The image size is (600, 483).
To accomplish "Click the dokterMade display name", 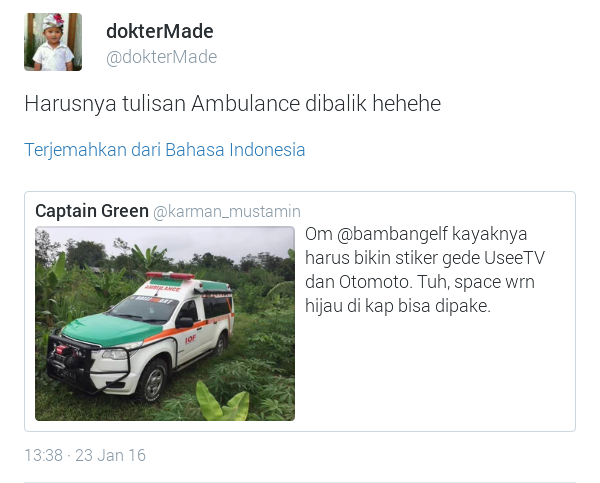I will (160, 31).
